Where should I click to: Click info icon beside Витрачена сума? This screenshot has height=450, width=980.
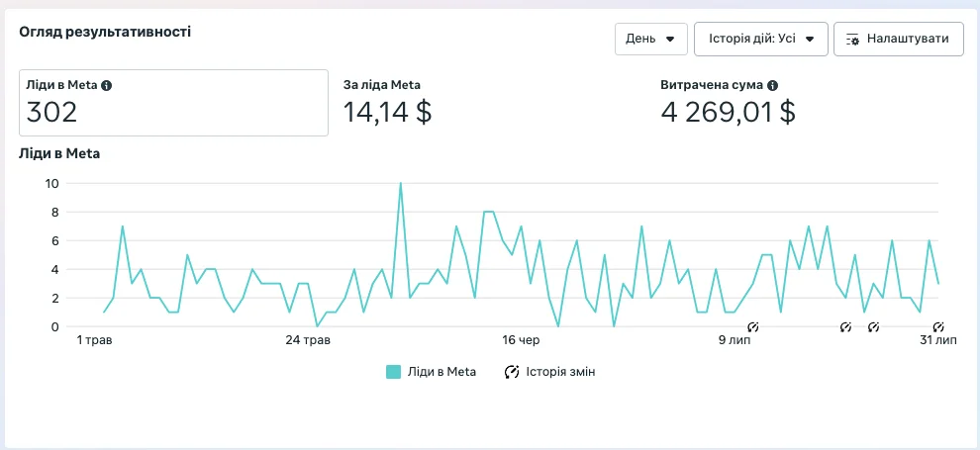(x=772, y=86)
